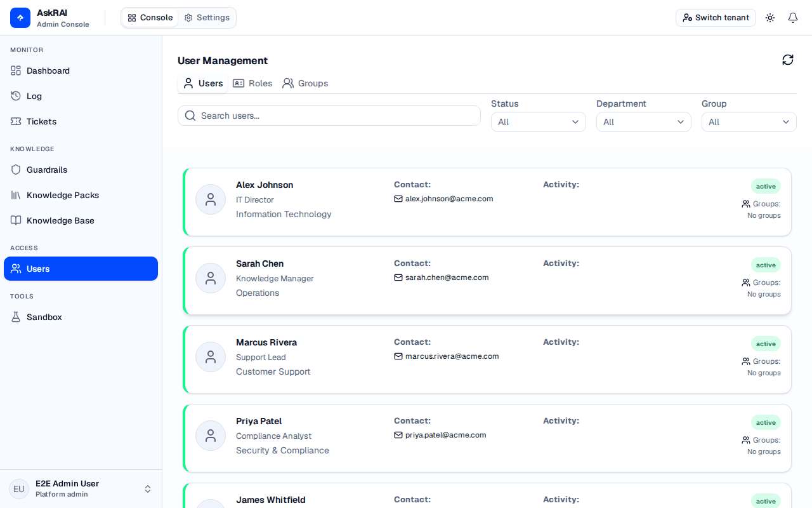Click the User Management heading
This screenshot has width=812, height=508.
click(x=223, y=60)
